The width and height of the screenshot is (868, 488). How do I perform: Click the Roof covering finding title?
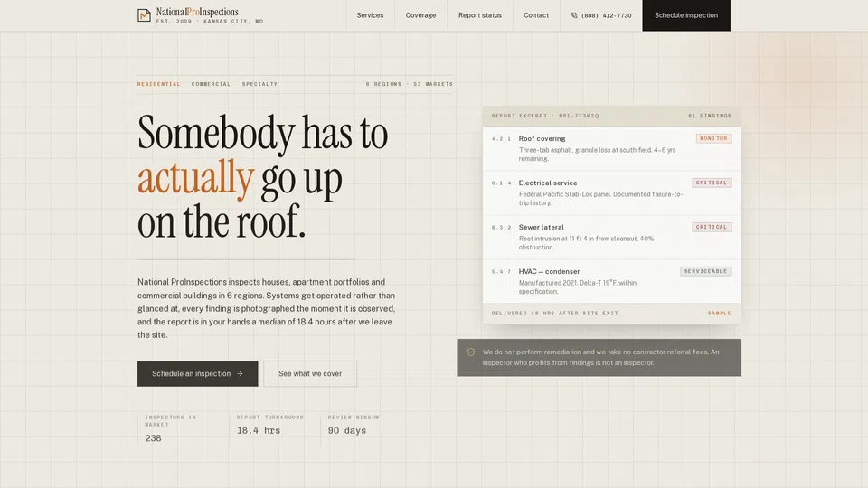point(542,139)
